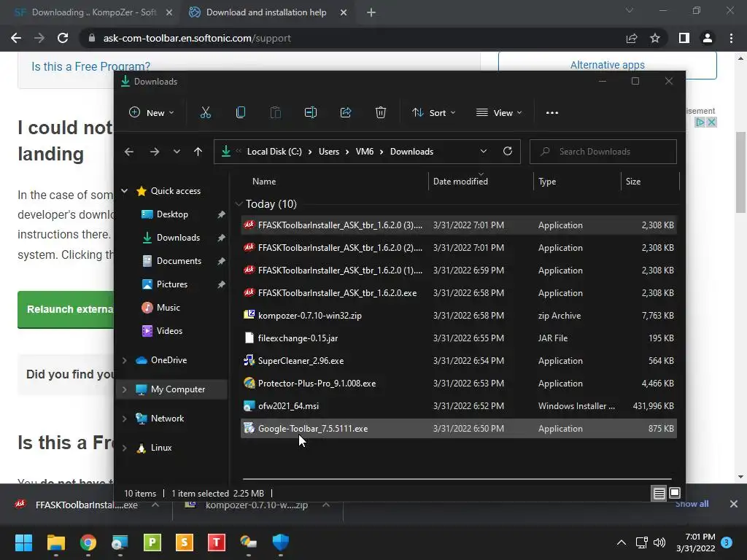Expand the My Computer tree node

click(x=124, y=389)
